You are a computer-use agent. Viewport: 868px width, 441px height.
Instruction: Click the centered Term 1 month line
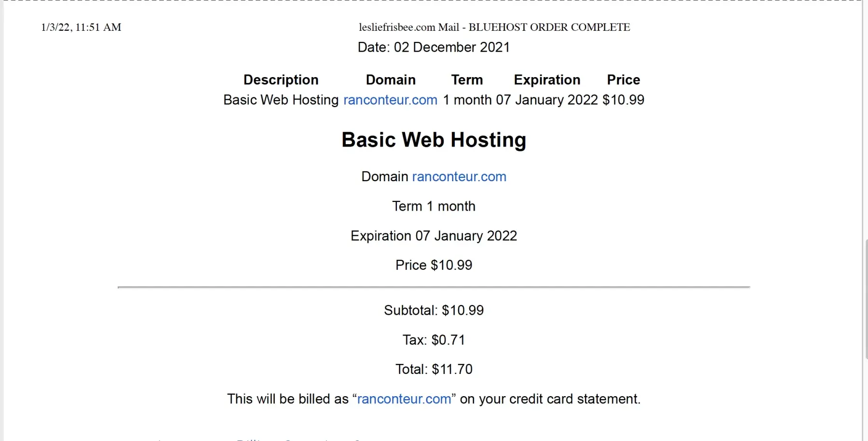coord(434,206)
